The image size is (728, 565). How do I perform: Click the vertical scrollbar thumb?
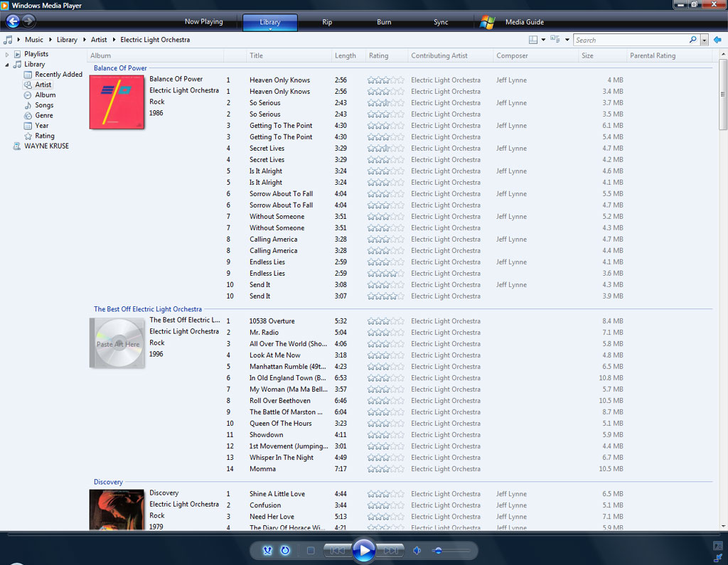(723, 95)
